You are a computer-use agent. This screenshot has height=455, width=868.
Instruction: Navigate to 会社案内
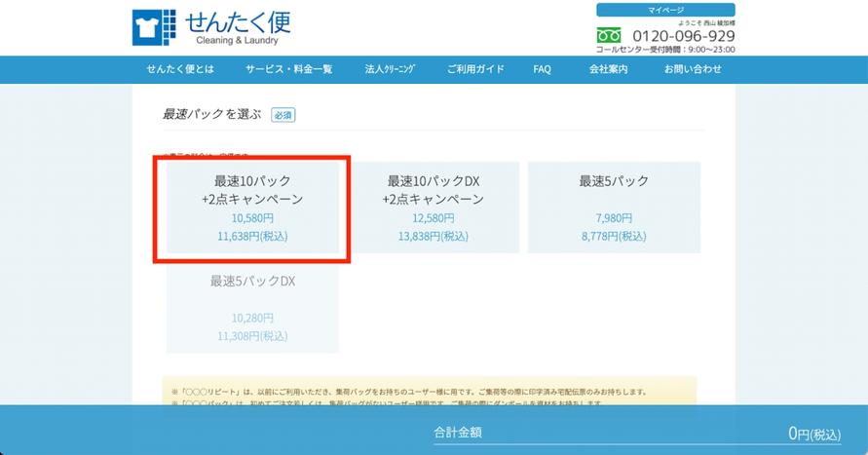tap(608, 69)
